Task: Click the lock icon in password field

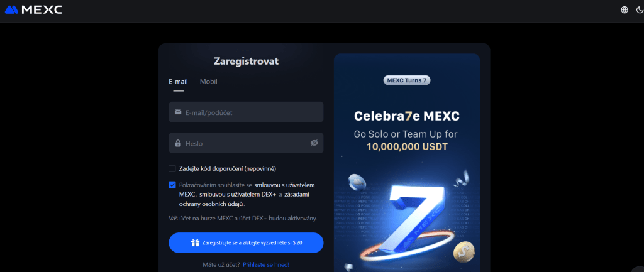Action: (178, 143)
